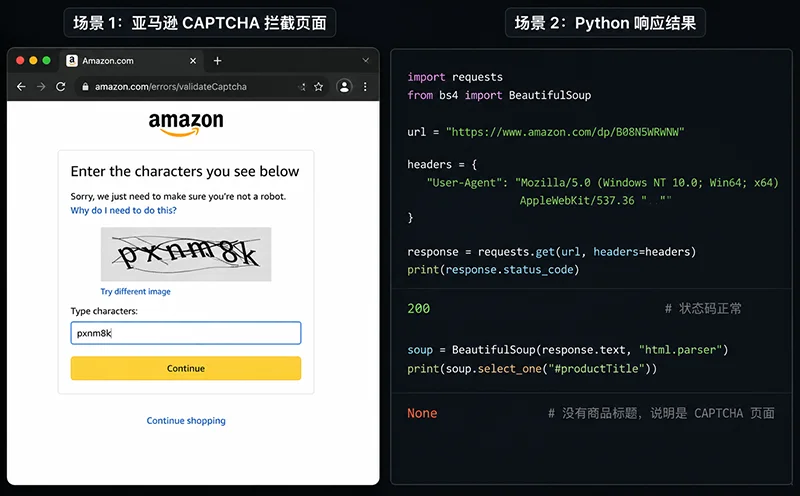The width and height of the screenshot is (800, 496).
Task: Click the '场景 2: Python 响应结果' label
Action: coord(605,23)
